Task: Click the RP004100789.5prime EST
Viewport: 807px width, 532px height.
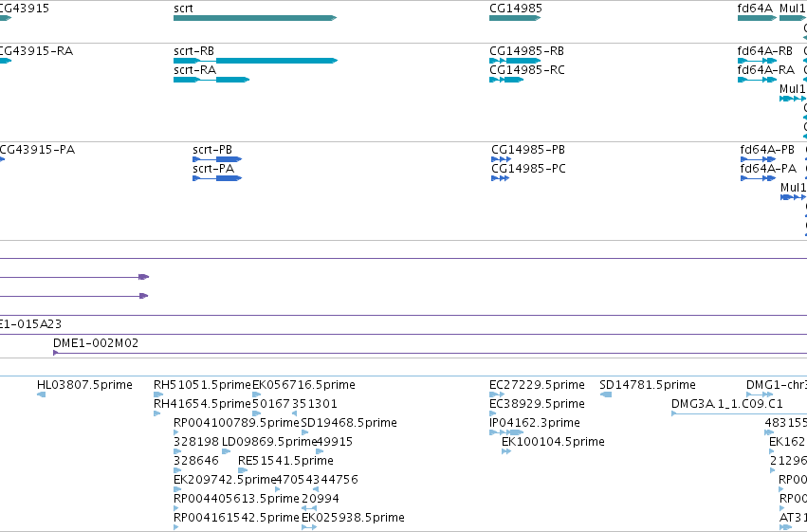Action: pos(176,432)
